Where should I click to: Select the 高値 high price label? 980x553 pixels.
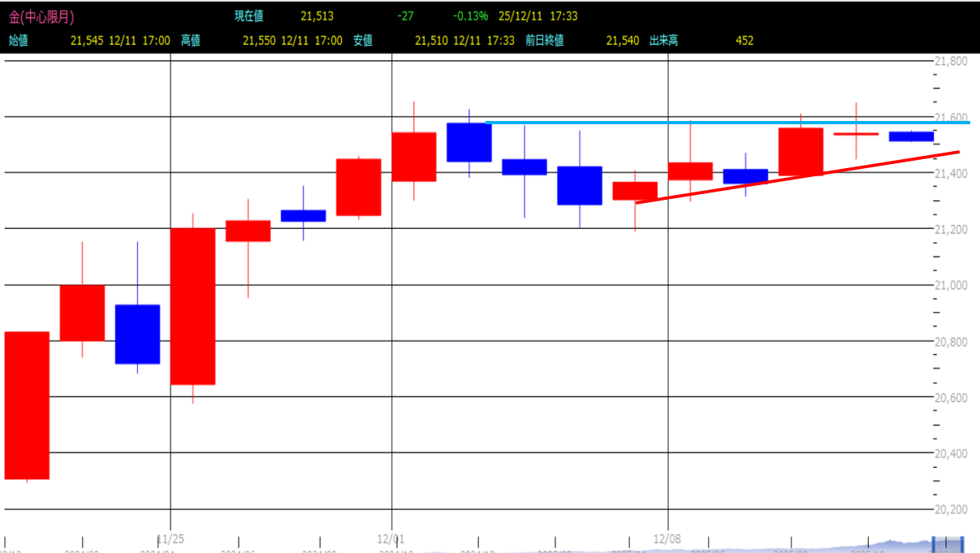click(191, 41)
